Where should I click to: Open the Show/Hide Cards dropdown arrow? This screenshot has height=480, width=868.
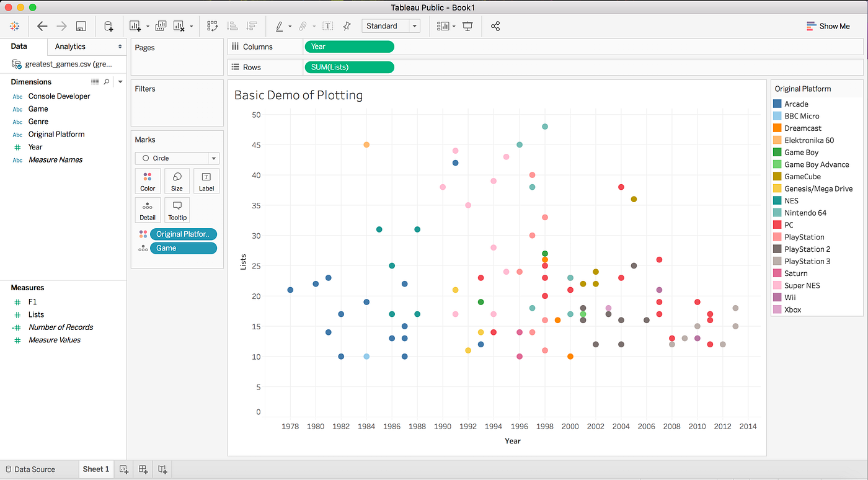tap(454, 27)
